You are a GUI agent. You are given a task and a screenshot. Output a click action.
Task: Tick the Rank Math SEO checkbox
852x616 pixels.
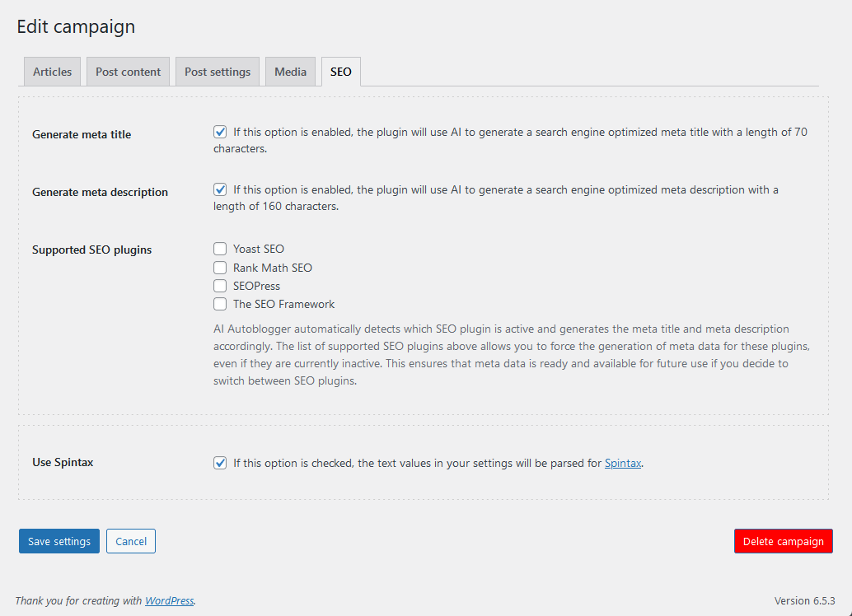[220, 268]
